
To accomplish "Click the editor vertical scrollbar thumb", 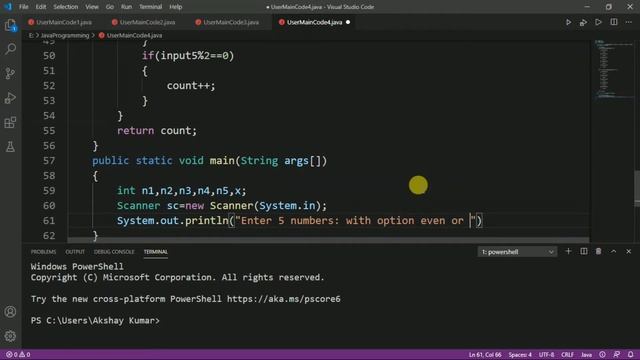I will pyautogui.click(x=637, y=189).
